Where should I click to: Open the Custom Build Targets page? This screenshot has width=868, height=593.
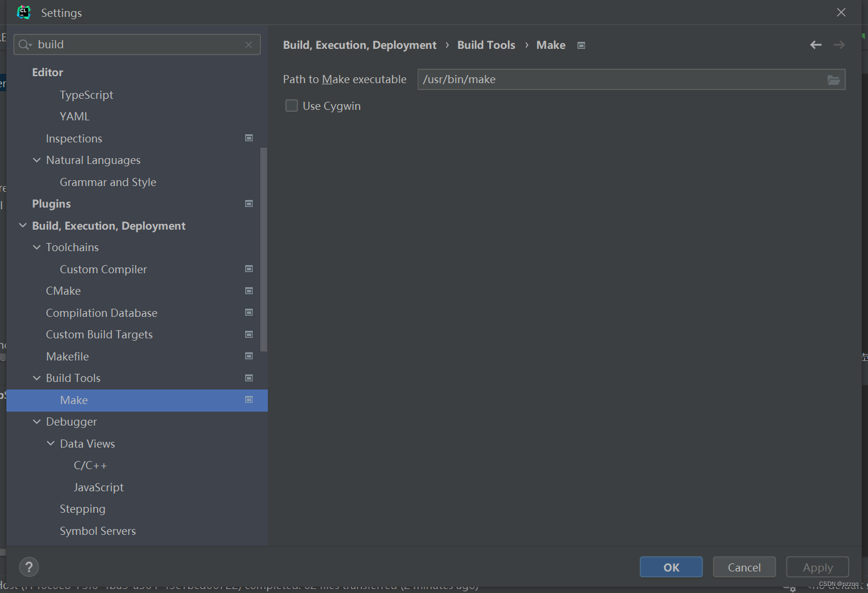pos(99,334)
